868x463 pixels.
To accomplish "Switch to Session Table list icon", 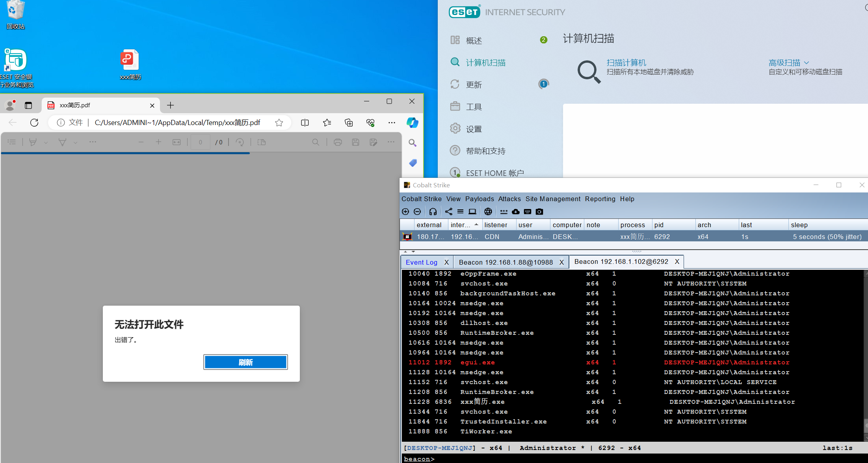I will (460, 212).
